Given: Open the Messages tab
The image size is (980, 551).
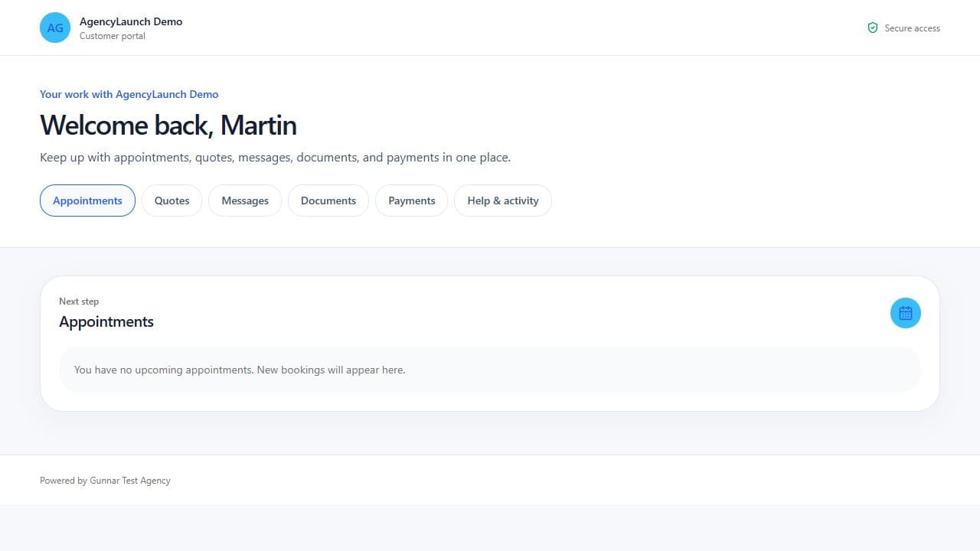Looking at the screenshot, I should click(245, 201).
